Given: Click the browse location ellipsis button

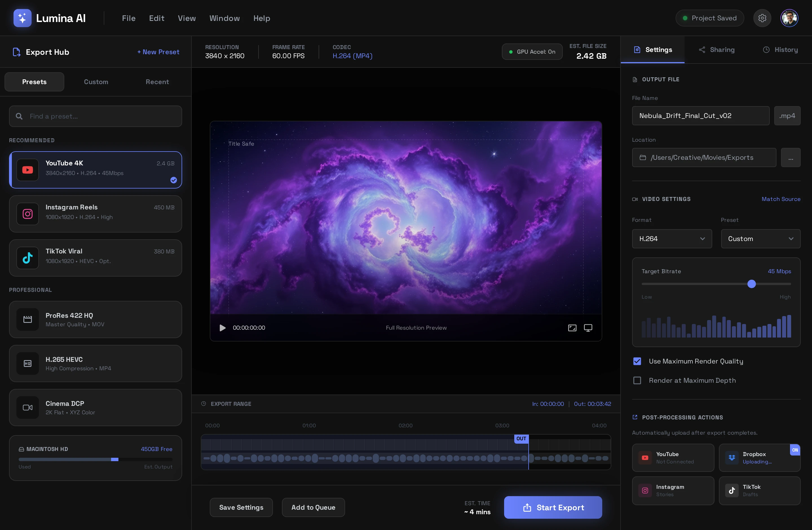Looking at the screenshot, I should pos(791,157).
